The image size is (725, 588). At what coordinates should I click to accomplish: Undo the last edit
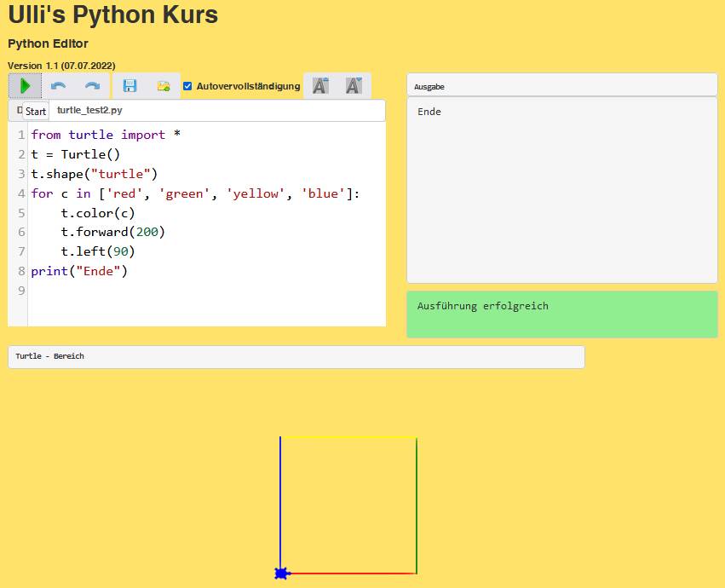58,86
